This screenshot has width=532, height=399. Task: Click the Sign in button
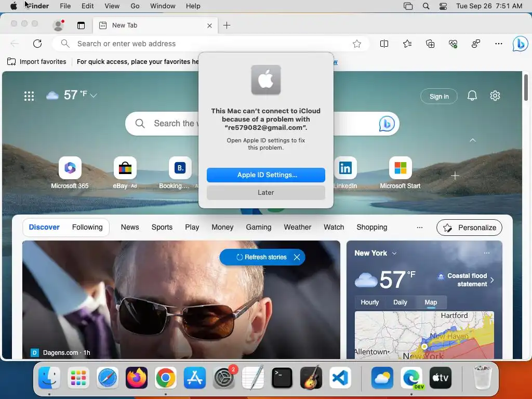pos(438,96)
